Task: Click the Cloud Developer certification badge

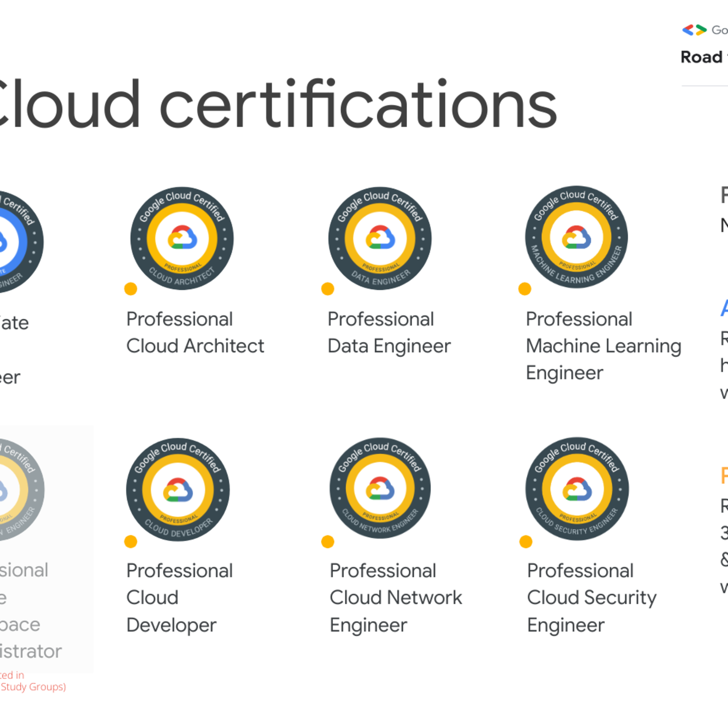Action: click(178, 489)
